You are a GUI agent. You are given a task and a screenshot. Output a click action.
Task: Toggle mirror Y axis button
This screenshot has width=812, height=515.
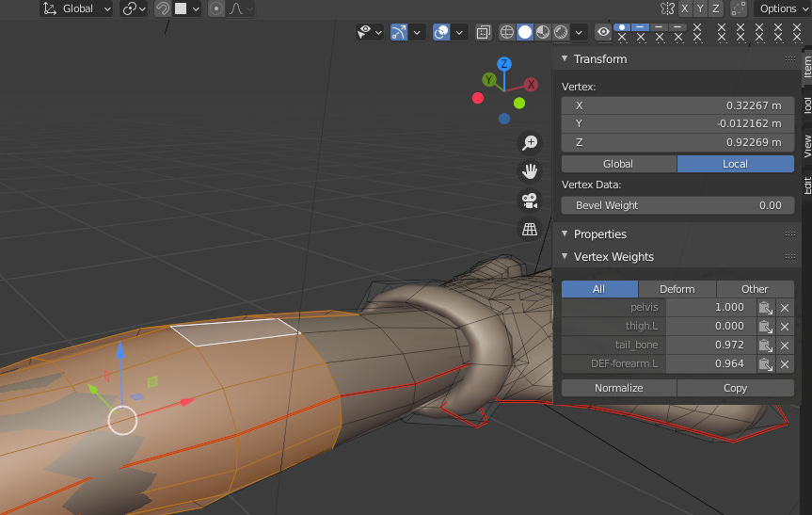pyautogui.click(x=700, y=8)
